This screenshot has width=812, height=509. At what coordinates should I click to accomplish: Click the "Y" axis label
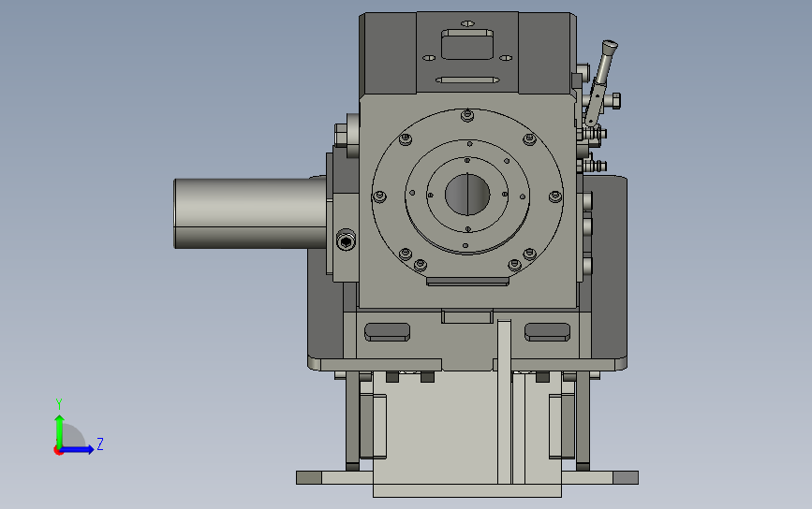pyautogui.click(x=59, y=403)
